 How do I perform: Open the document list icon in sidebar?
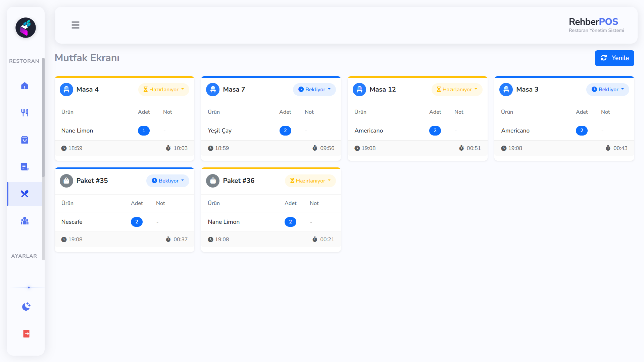click(24, 167)
